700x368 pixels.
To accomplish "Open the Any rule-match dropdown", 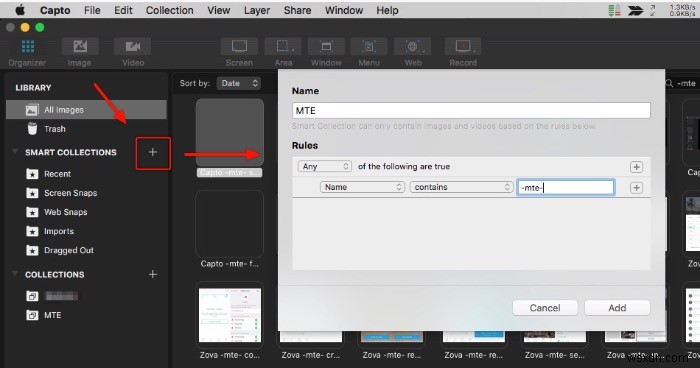I will pos(325,166).
